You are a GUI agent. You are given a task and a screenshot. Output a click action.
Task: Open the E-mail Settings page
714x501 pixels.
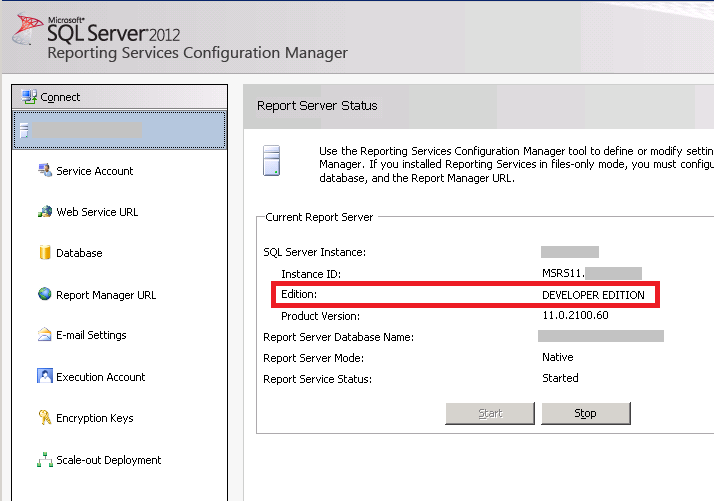[x=91, y=335]
